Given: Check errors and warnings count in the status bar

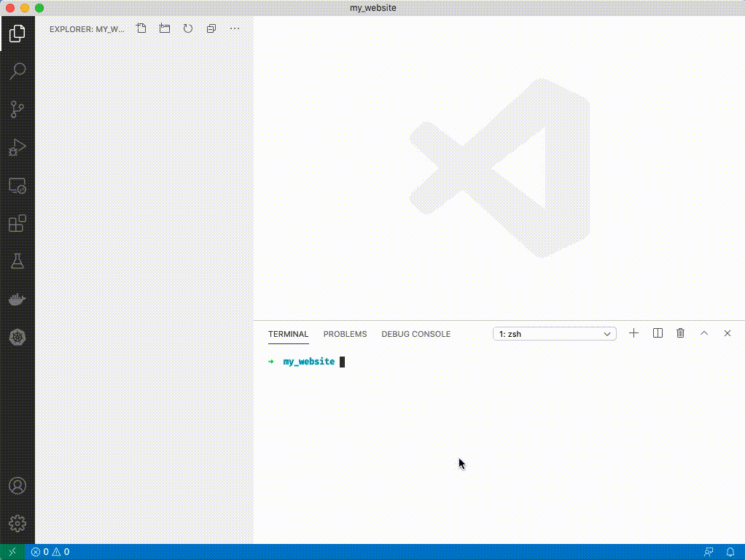Looking at the screenshot, I should click(50, 552).
